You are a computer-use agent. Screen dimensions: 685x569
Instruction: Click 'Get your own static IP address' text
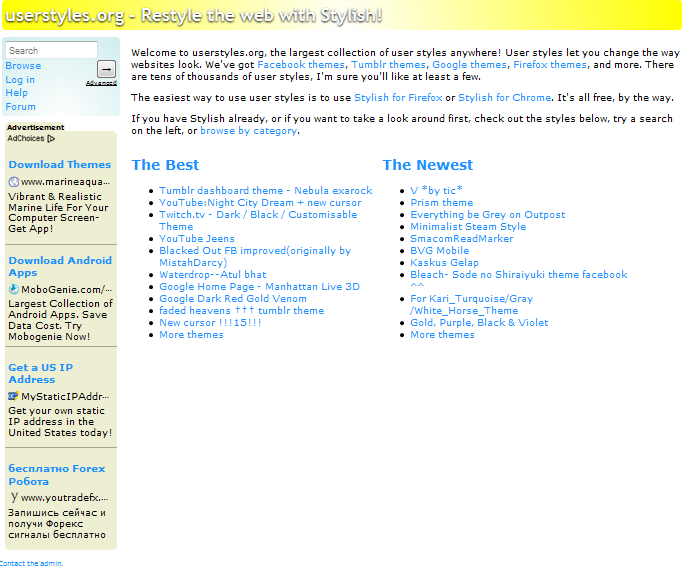(60, 422)
